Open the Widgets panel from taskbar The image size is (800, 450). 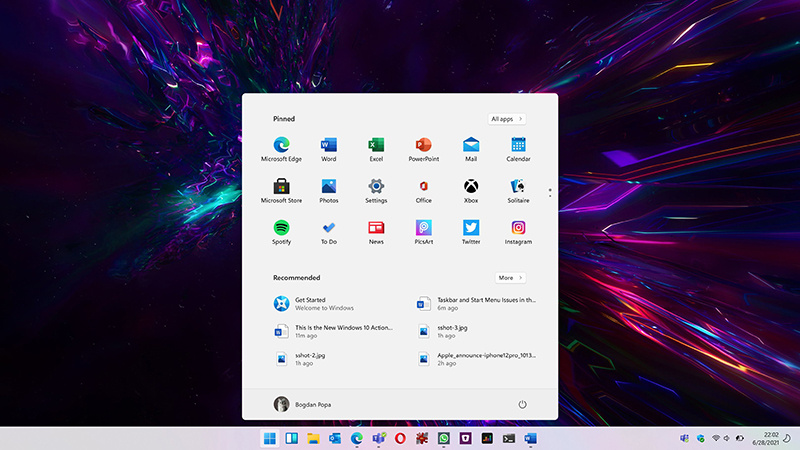(291, 438)
